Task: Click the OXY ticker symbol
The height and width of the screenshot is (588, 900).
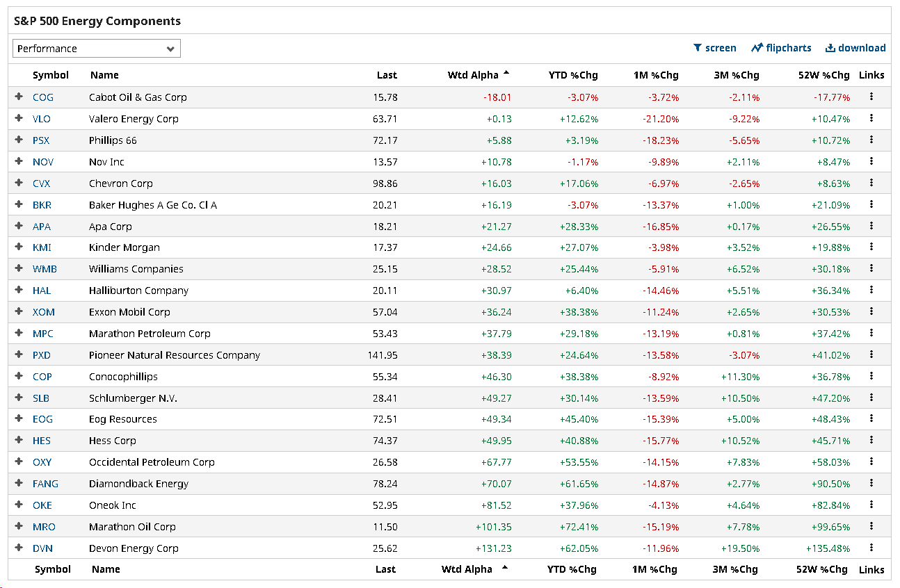Action: point(42,462)
